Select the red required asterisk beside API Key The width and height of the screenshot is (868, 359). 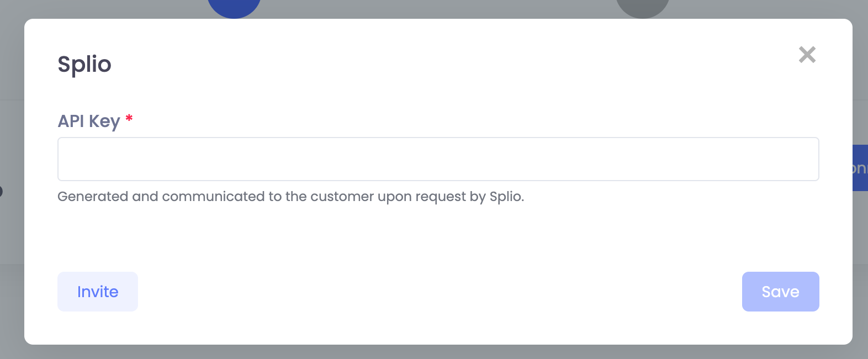point(129,117)
